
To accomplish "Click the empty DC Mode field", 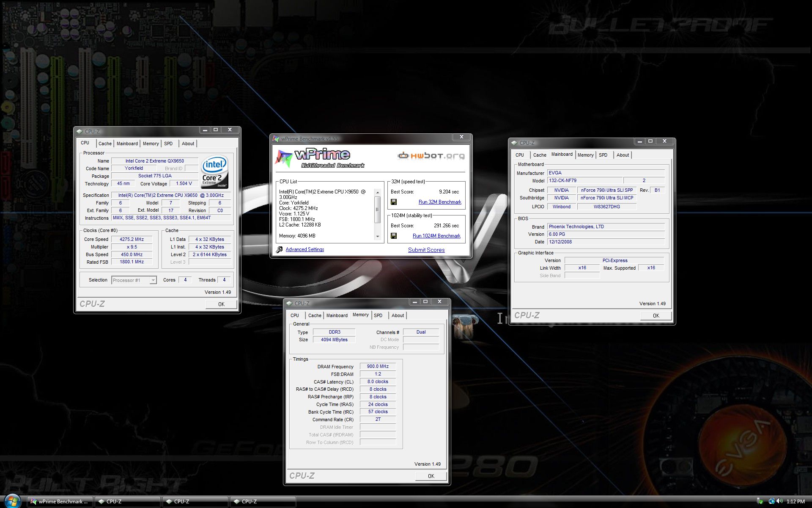I will click(421, 340).
